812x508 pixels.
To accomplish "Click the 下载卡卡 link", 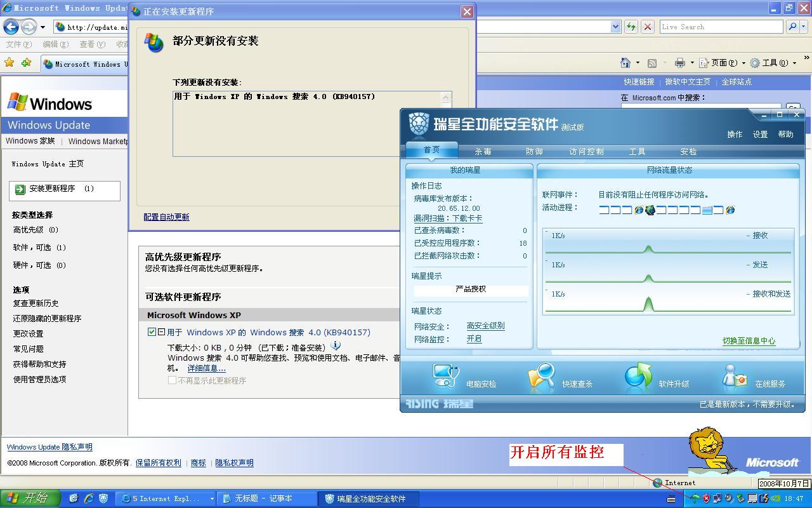I will pos(467,218).
